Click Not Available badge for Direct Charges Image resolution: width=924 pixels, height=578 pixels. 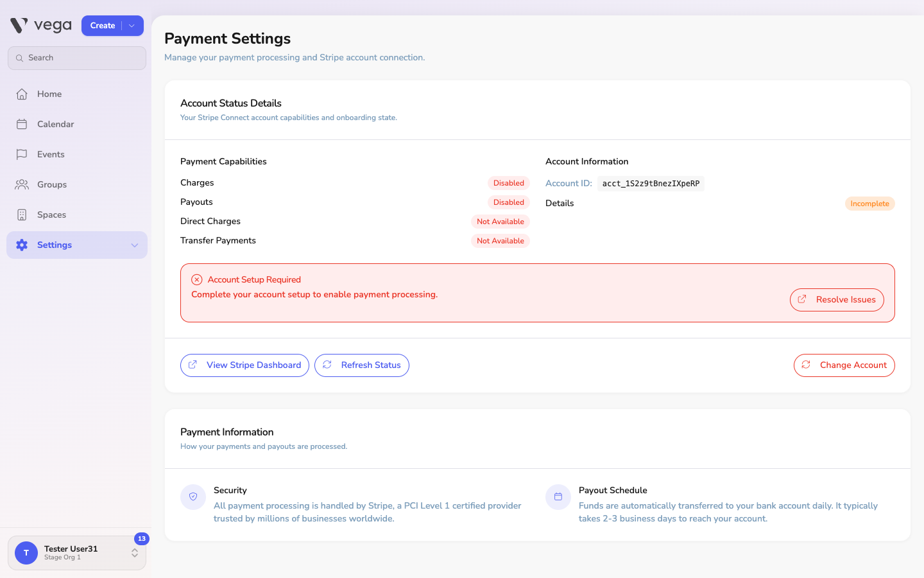point(501,222)
